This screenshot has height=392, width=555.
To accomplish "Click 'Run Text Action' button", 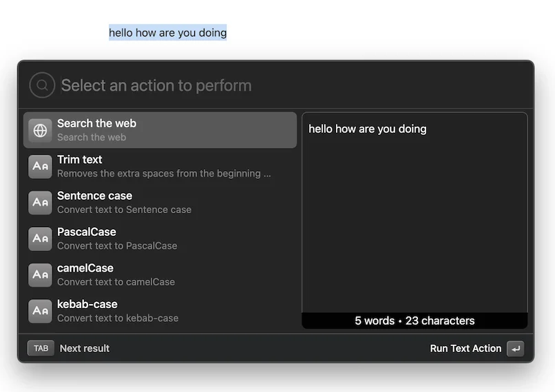I will pyautogui.click(x=476, y=349).
